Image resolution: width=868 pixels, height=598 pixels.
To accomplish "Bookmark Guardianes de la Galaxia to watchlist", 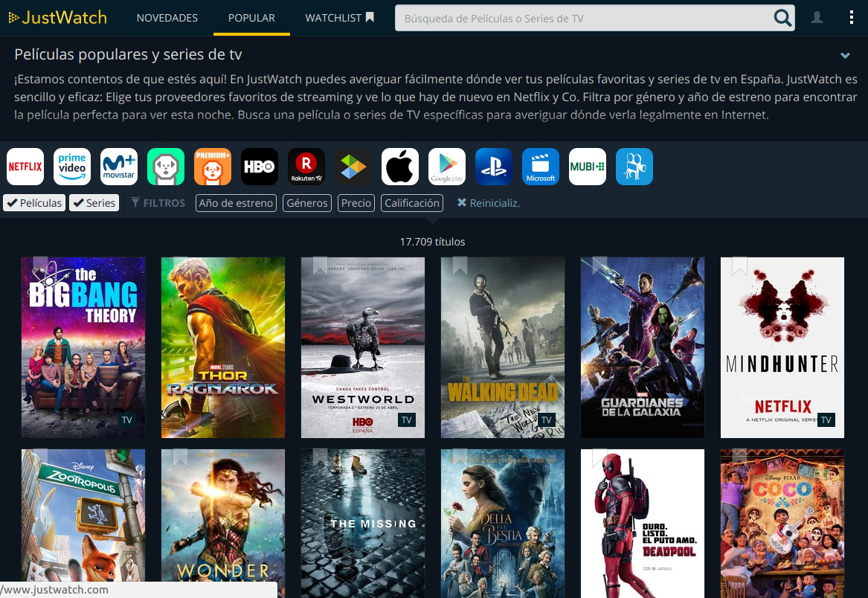I will tap(599, 266).
